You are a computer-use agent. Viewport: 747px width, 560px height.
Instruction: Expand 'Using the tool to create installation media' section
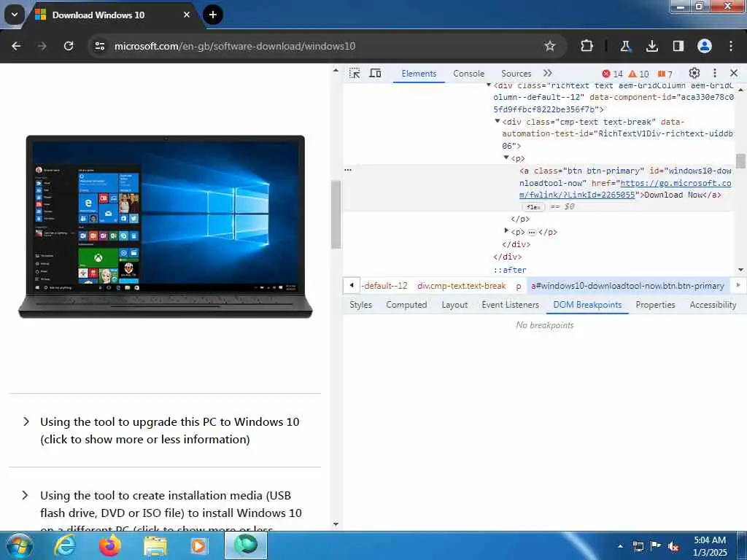162,513
